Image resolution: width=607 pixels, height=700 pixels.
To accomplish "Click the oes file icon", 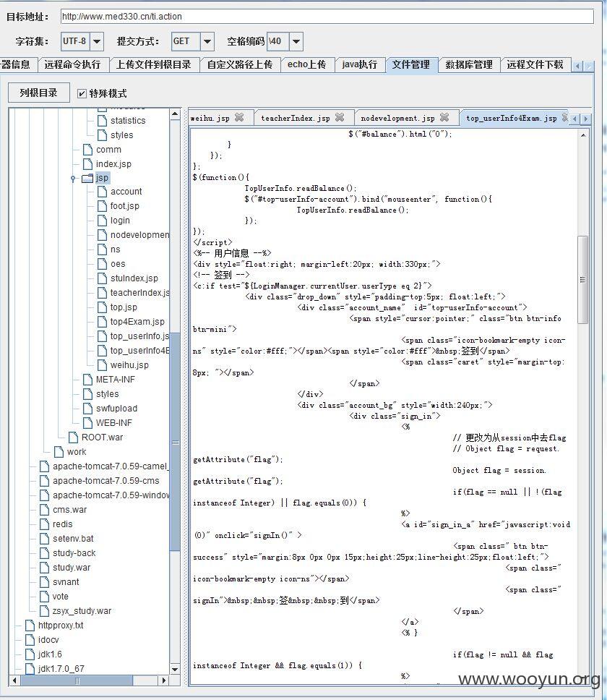I will point(102,264).
